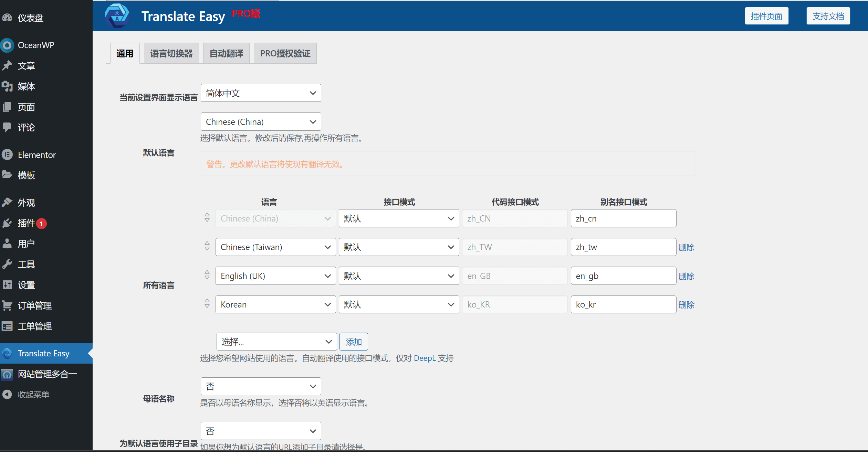Delete the English UK language entry
The width and height of the screenshot is (868, 452).
point(687,276)
